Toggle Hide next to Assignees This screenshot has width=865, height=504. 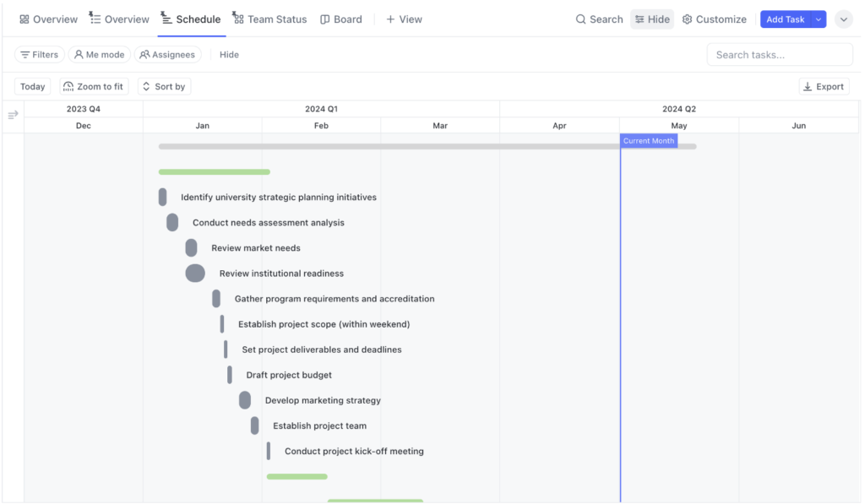click(229, 55)
